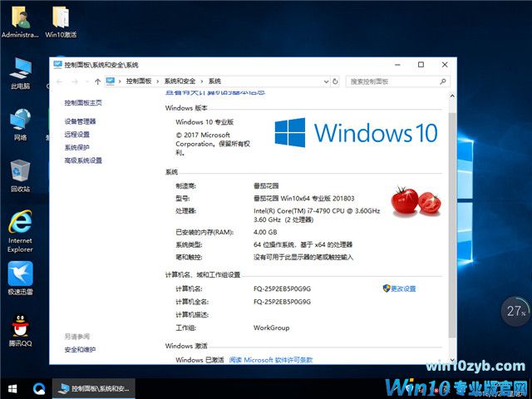Viewport: 532px width, 399px height.
Task: Click the Windows Start button
Action: [x=12, y=388]
